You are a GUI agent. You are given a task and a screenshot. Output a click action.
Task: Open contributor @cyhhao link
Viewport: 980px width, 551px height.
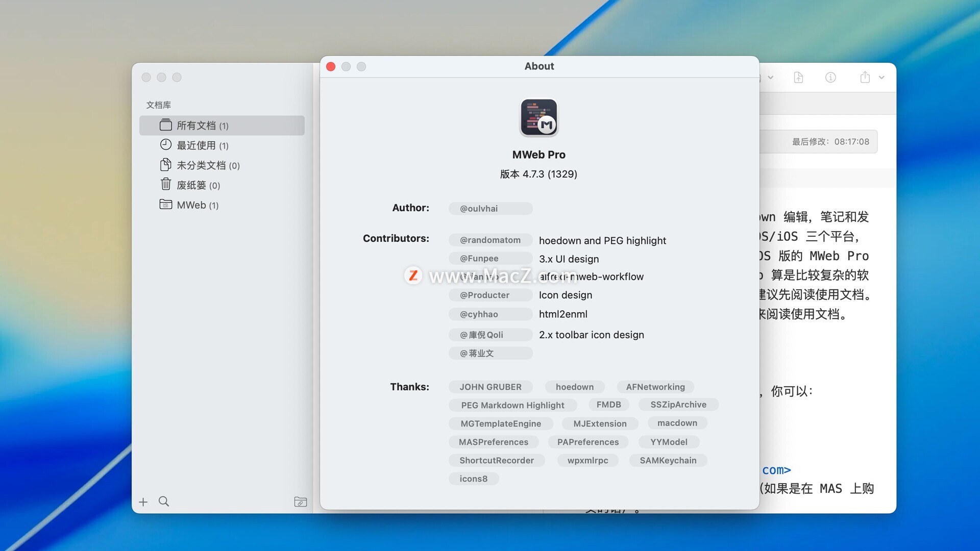(x=491, y=314)
